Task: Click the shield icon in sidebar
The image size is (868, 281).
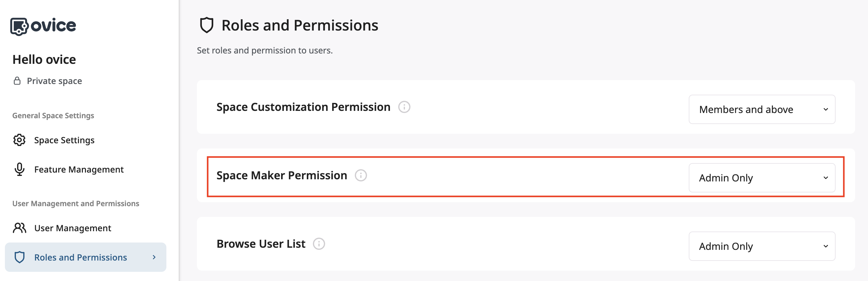Action: pyautogui.click(x=20, y=257)
